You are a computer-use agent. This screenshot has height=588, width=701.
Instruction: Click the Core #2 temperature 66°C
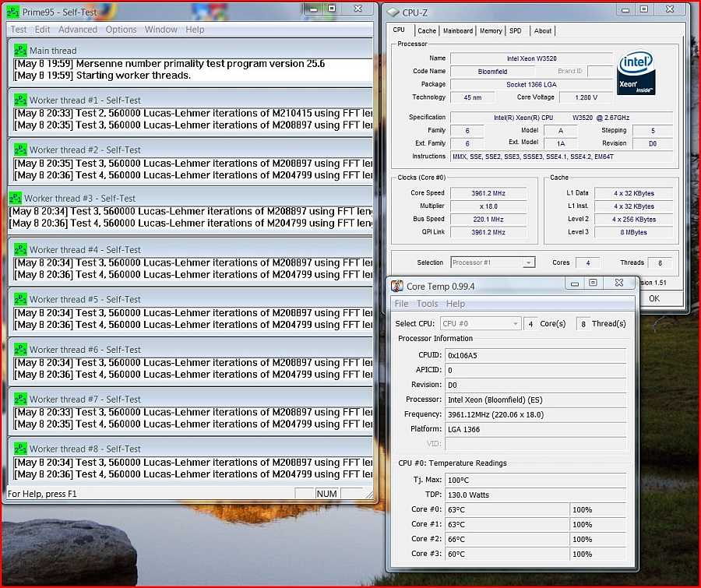[506, 539]
